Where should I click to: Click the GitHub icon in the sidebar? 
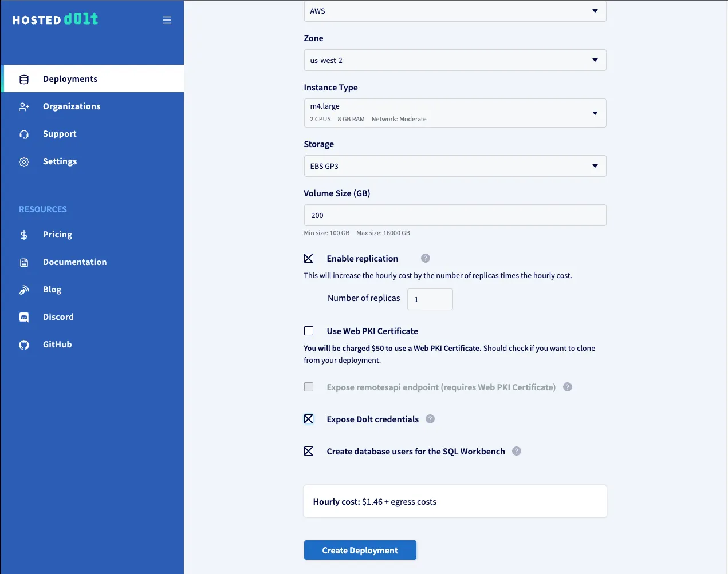[23, 344]
